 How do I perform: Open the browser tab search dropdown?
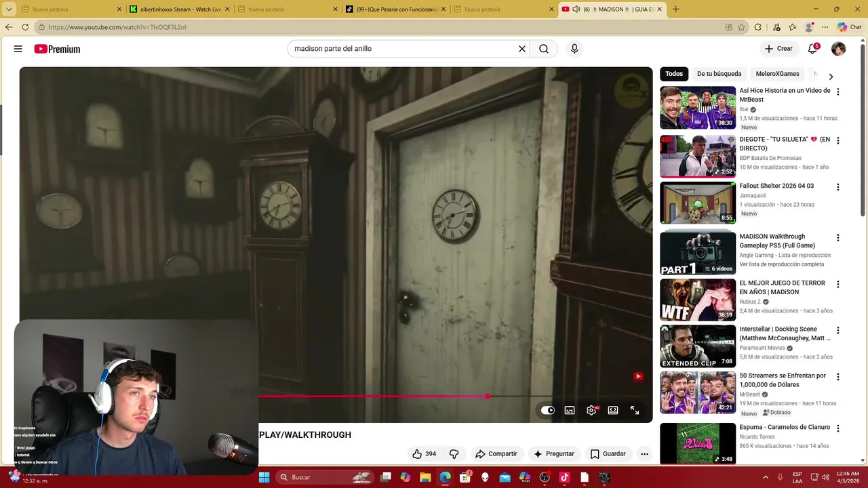[x=8, y=9]
